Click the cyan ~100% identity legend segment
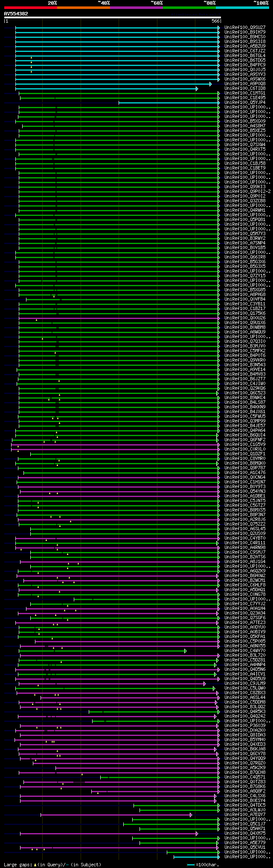Viewport: 273px width, 868px height. click(242, 8)
